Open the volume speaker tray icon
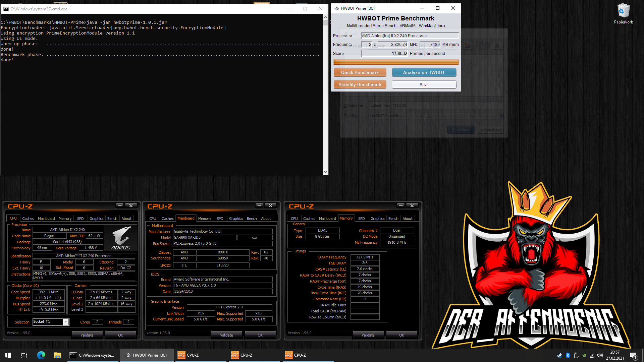 [x=600, y=355]
